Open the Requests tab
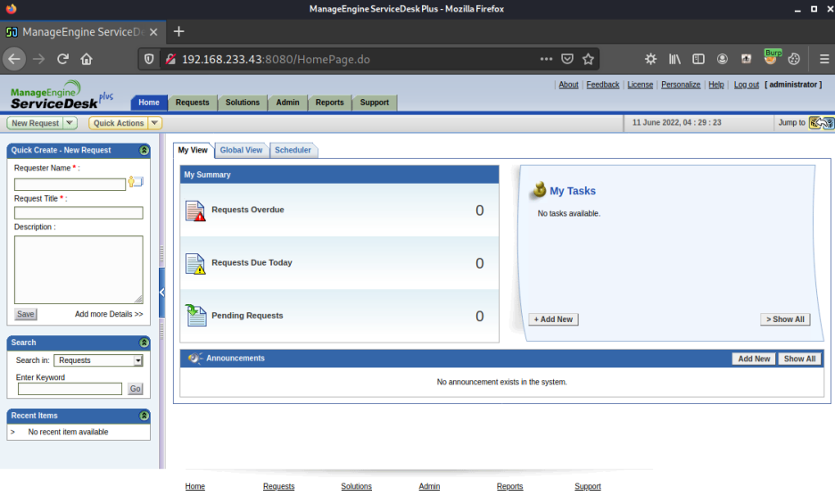The image size is (835, 504). pyautogui.click(x=192, y=103)
